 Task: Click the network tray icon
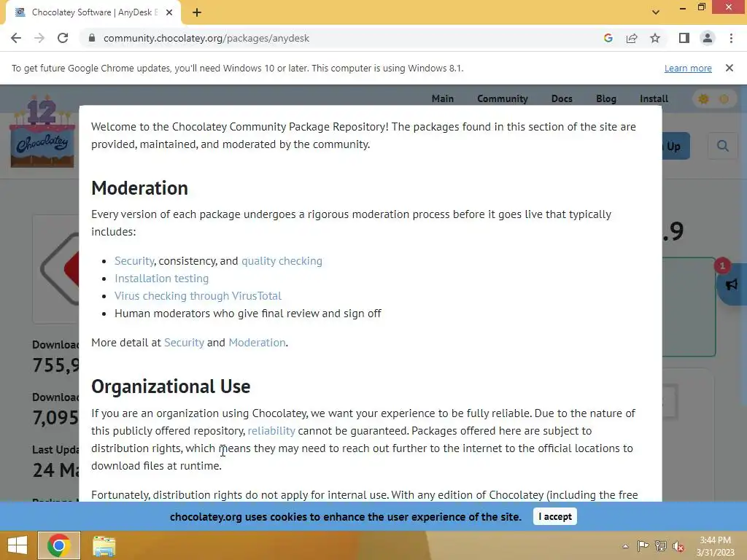[x=661, y=546]
